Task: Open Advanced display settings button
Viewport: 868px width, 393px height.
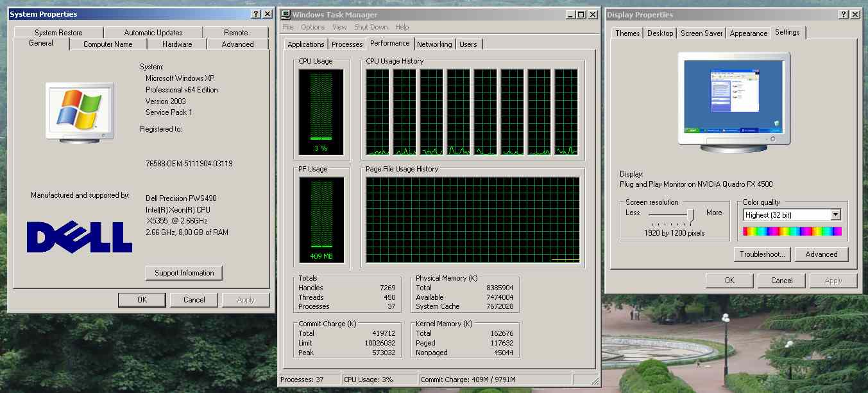Action: coord(821,254)
